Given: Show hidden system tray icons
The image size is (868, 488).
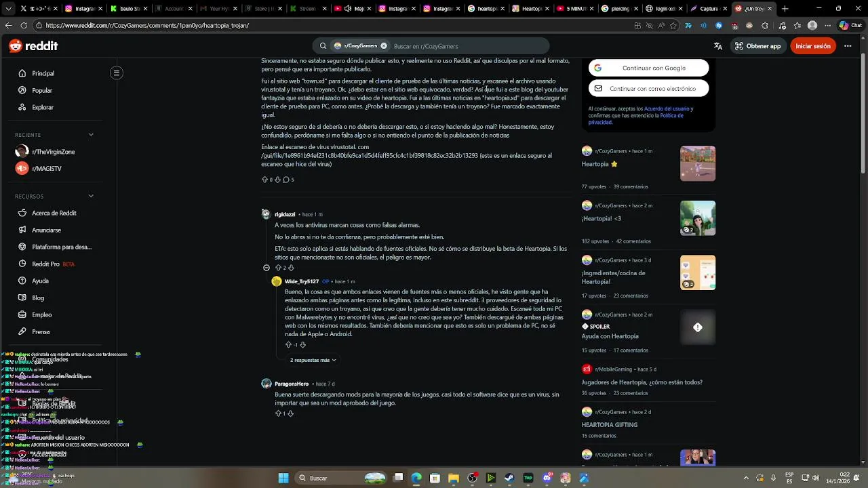Looking at the screenshot, I should pos(746,479).
